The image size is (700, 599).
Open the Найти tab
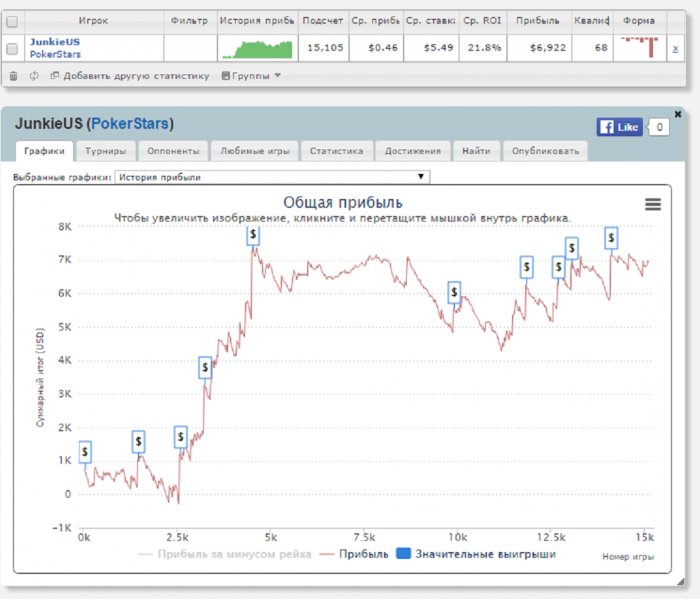(x=476, y=151)
